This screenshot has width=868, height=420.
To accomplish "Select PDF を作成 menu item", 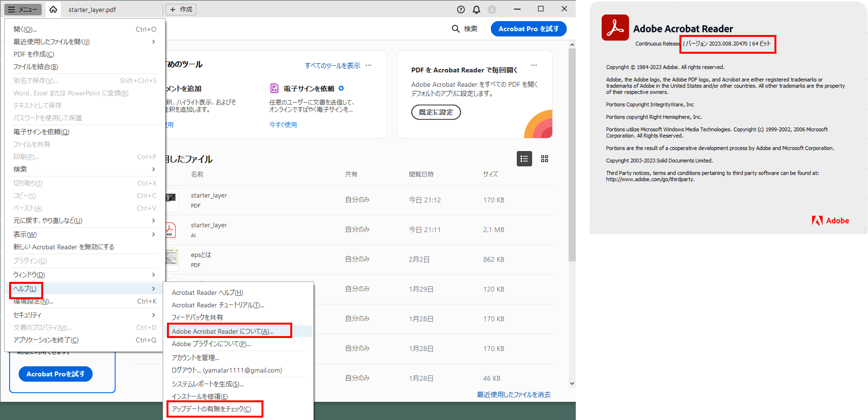I will [x=85, y=54].
